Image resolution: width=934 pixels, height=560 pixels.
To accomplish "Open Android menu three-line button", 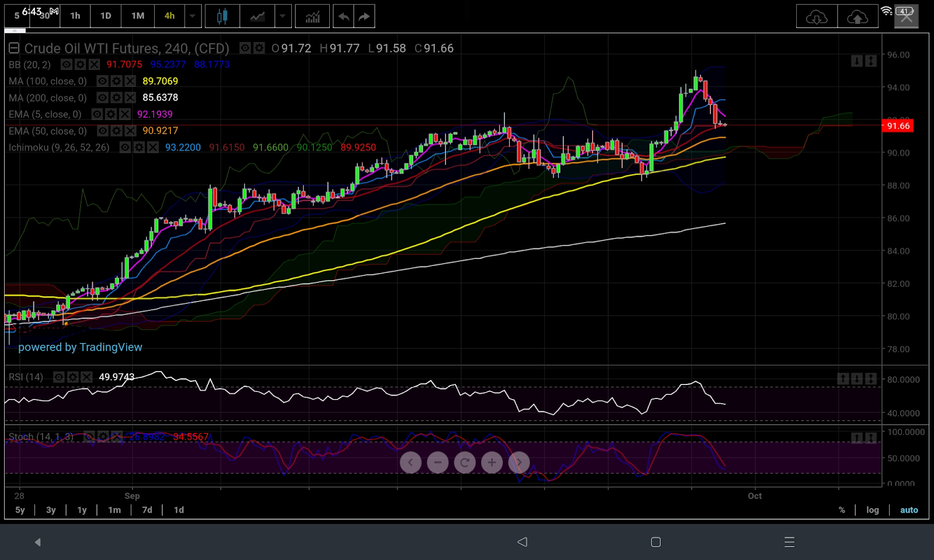I will [x=789, y=542].
